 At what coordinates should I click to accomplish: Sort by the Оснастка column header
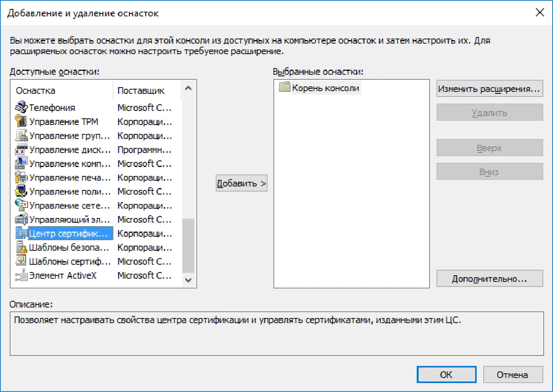click(x=62, y=90)
